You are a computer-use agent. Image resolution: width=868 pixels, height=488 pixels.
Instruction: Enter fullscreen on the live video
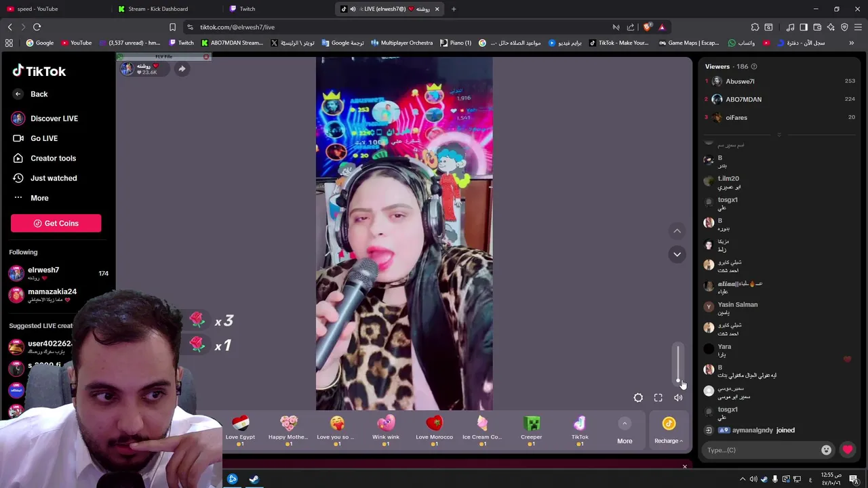tap(658, 398)
